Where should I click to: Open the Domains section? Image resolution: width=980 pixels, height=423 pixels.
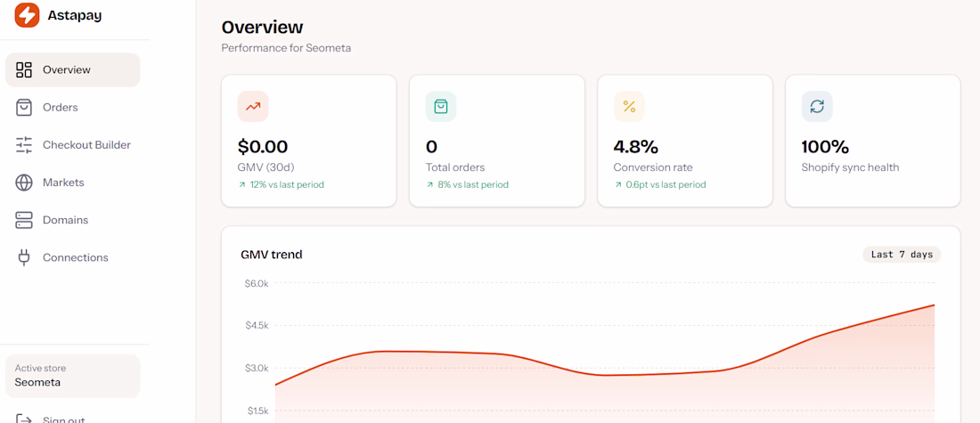coord(72,220)
